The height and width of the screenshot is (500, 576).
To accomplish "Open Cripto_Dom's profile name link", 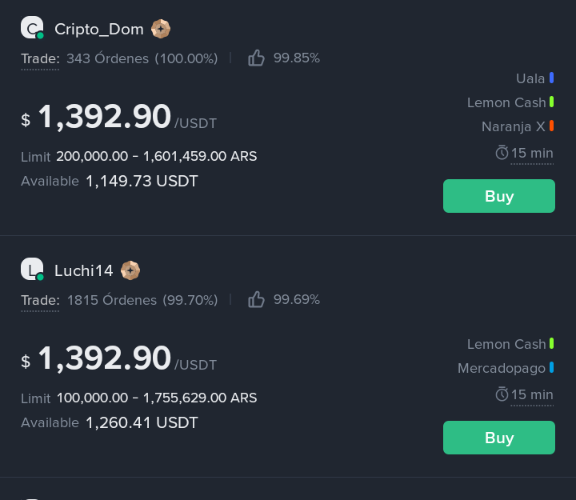I will pyautogui.click(x=99, y=29).
